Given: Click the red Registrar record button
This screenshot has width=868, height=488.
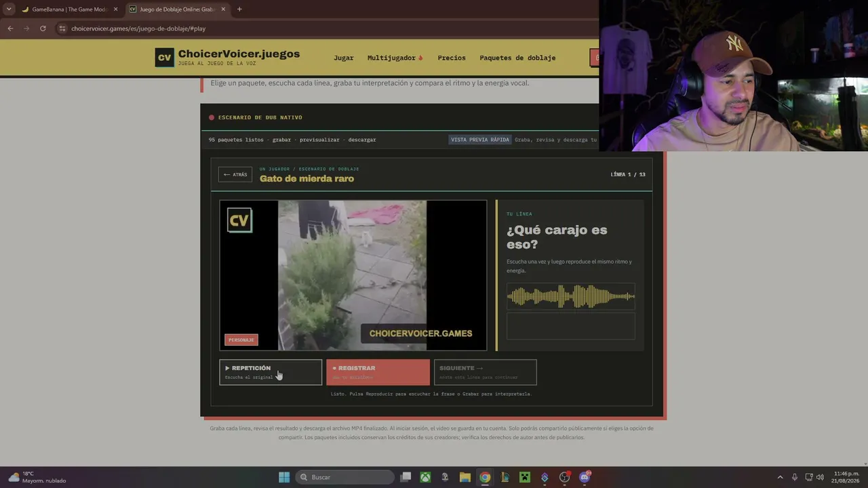Looking at the screenshot, I should pyautogui.click(x=378, y=372).
